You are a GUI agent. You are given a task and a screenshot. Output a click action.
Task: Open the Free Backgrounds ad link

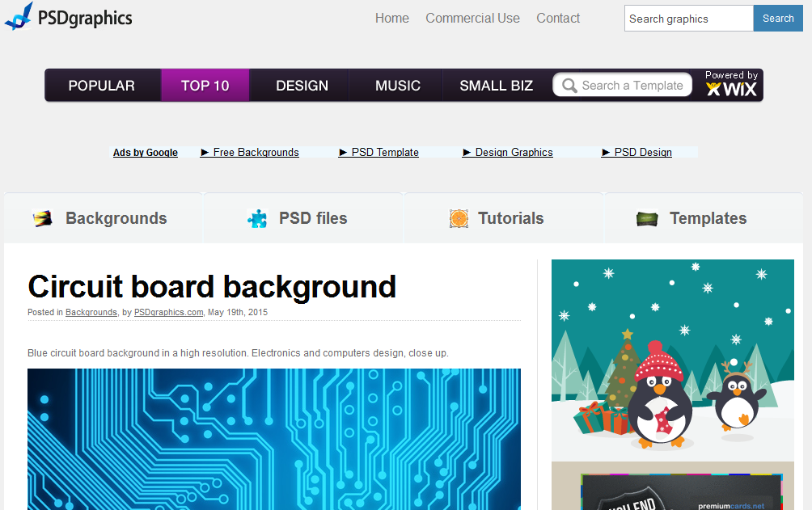[x=250, y=152]
